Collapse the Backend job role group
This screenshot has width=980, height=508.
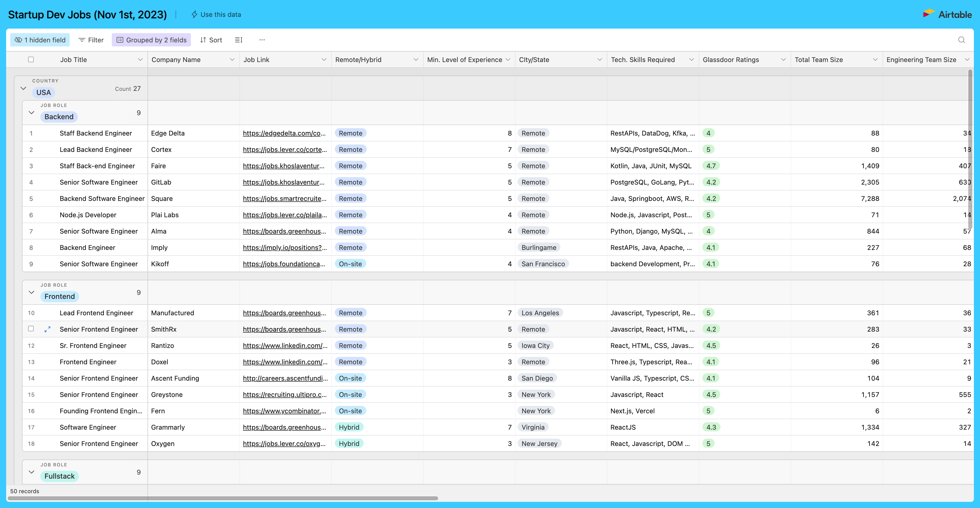tap(32, 113)
